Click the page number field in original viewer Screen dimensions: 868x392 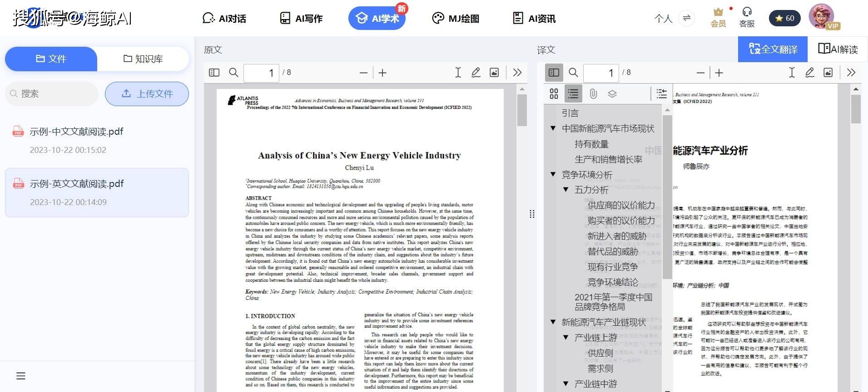tap(261, 73)
